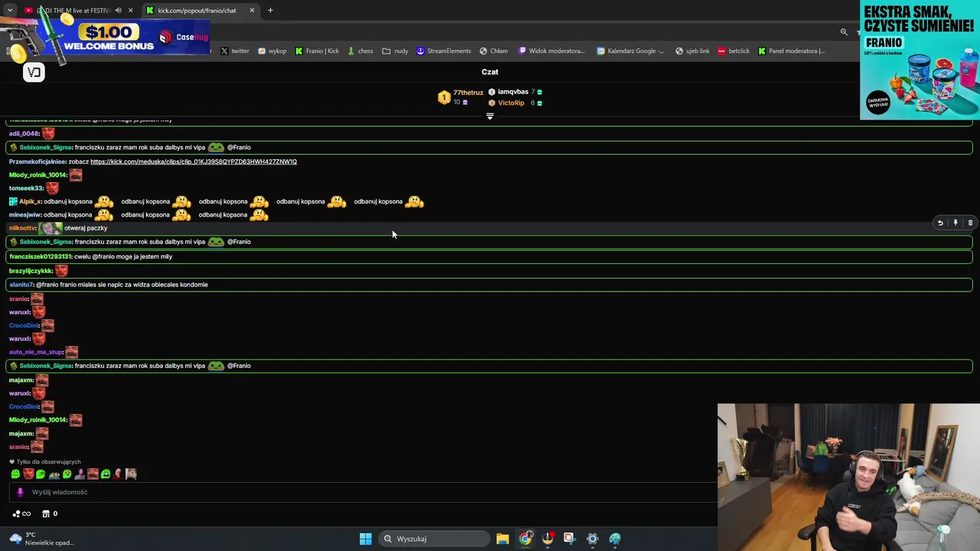980x551 pixels.
Task: Click username Przemekoficjalniee
Action: 38,161
